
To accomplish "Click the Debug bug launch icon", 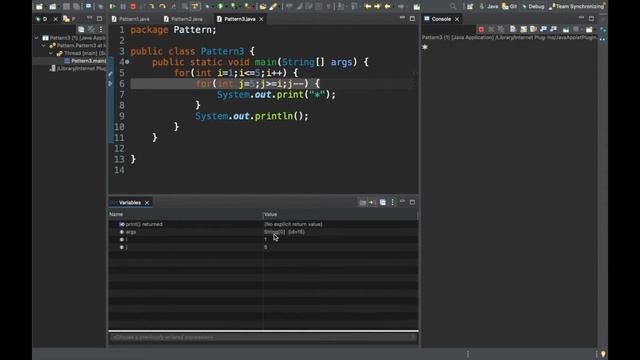I will pos(207,7).
